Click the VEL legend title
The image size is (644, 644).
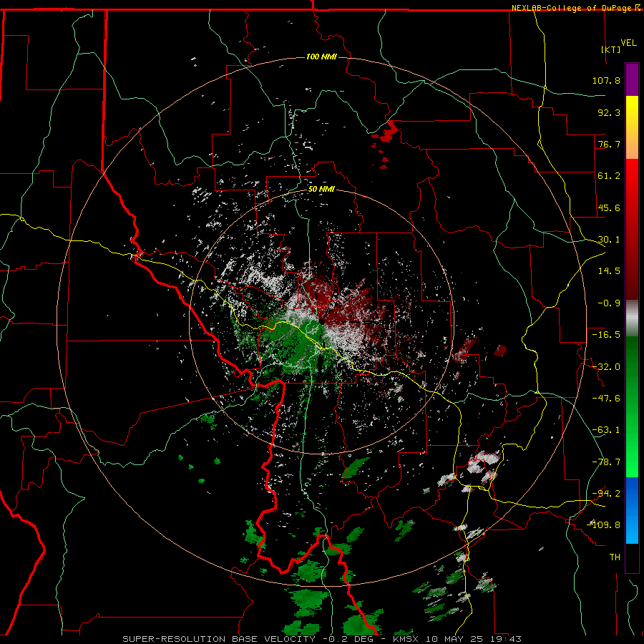coord(628,43)
